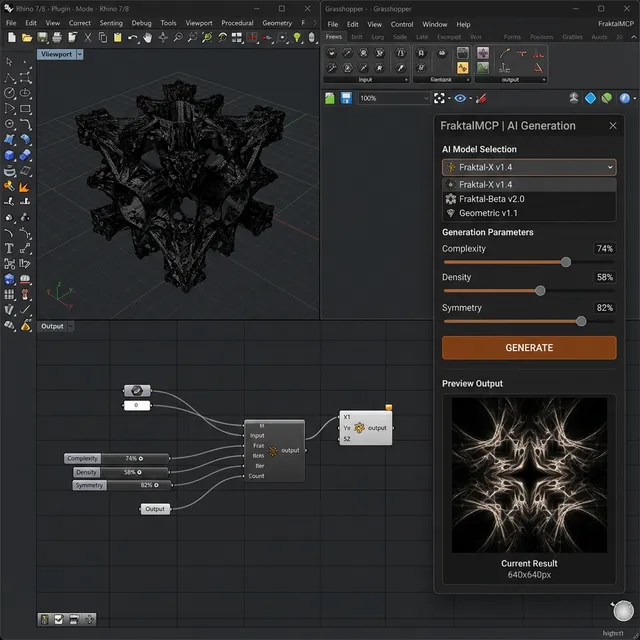This screenshot has height=640, width=640.
Task: Open a file with the yellow folder icon
Action: click(27, 38)
